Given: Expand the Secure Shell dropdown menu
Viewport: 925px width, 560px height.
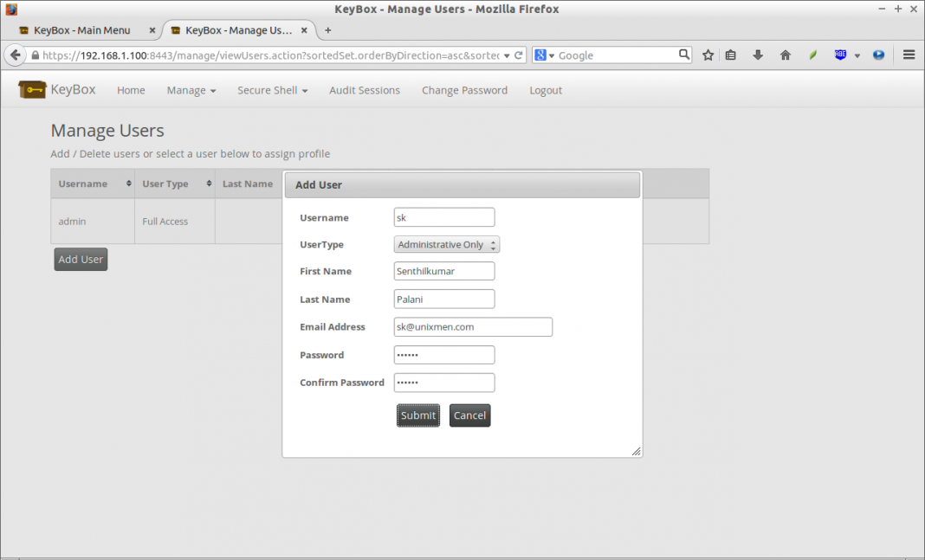Looking at the screenshot, I should coord(273,90).
